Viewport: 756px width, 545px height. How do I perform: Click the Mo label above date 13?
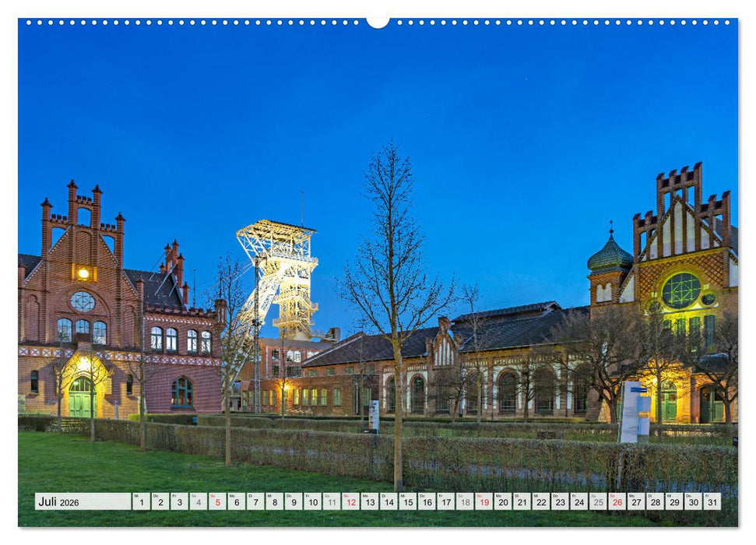pos(367,495)
